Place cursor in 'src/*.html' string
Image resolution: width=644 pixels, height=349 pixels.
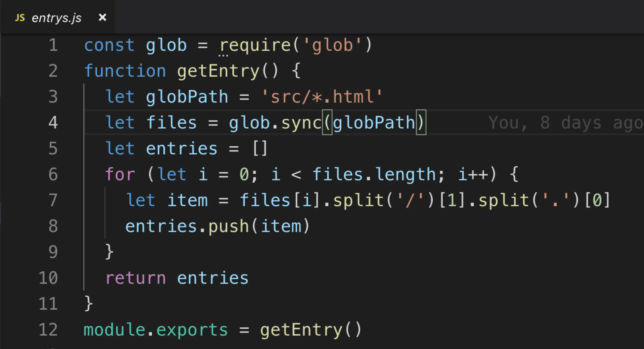click(322, 97)
